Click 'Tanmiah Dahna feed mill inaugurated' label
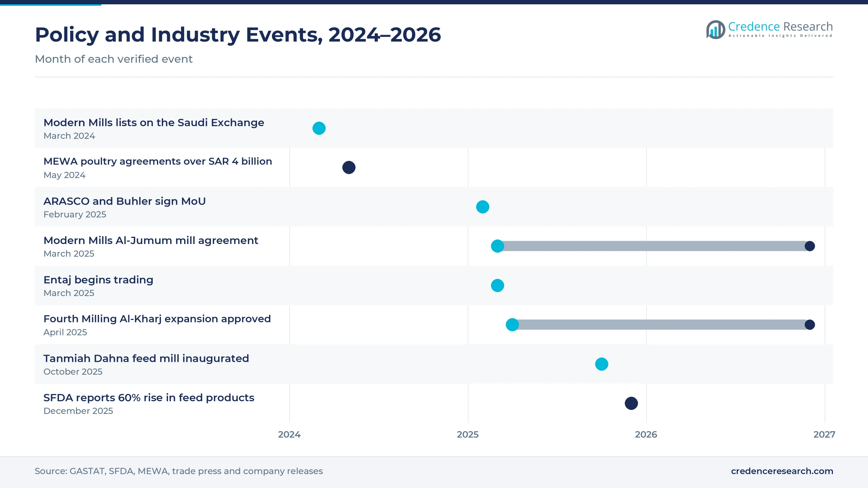The height and width of the screenshot is (488, 868). click(x=146, y=358)
